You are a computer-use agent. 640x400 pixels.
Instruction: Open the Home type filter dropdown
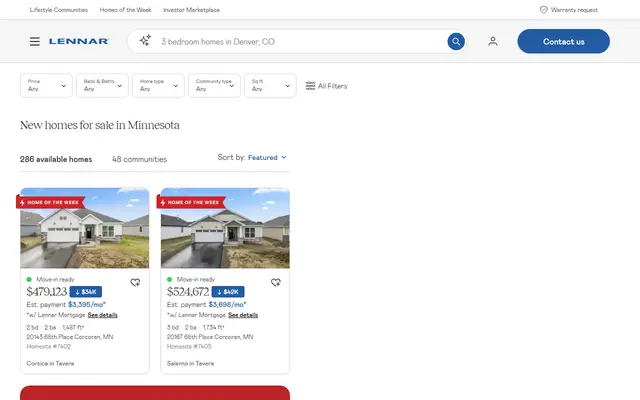tap(158, 85)
